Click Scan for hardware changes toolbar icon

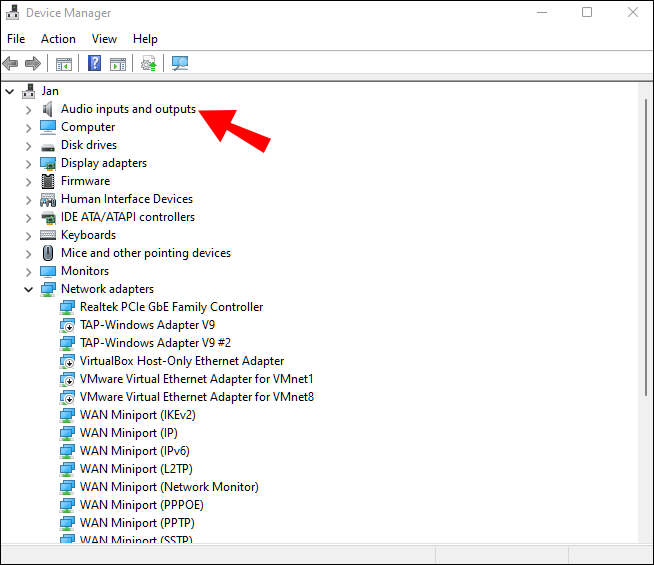[180, 64]
